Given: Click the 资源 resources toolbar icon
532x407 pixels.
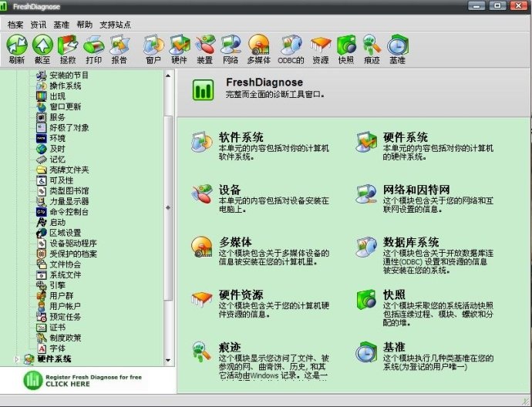Looking at the screenshot, I should pos(321,45).
